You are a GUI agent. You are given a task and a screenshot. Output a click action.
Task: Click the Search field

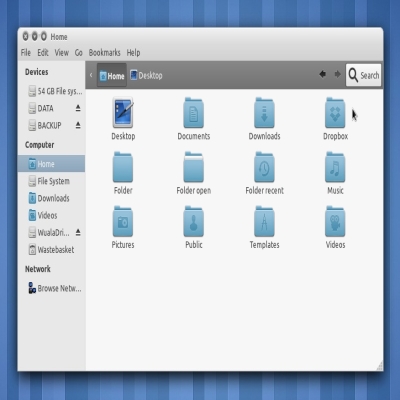363,75
